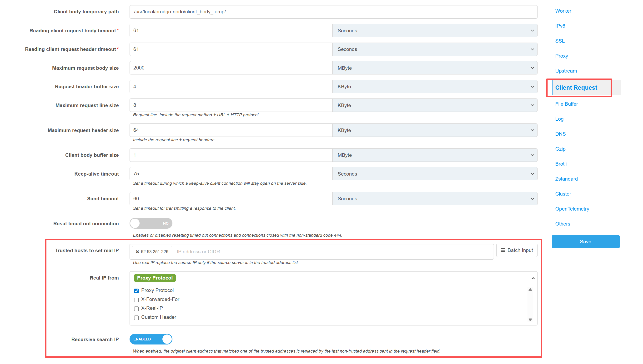643x364 pixels.
Task: Click the Client body temporary path field
Action: click(x=333, y=12)
